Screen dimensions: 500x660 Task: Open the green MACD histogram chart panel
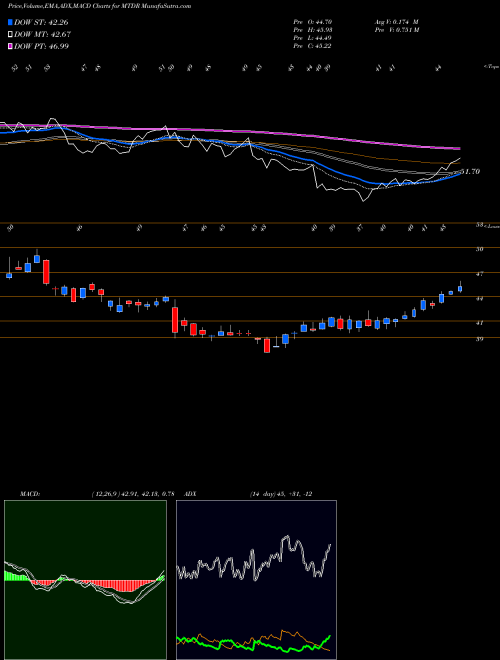coord(85,580)
